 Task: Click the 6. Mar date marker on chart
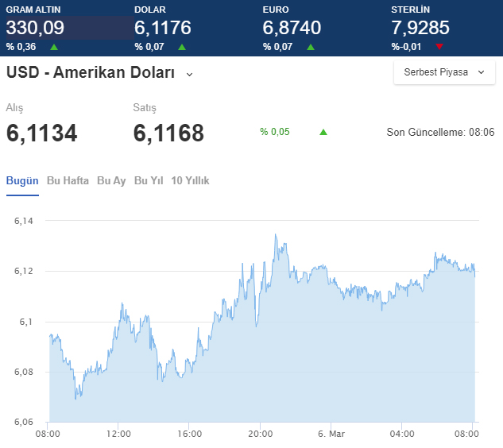pos(333,434)
